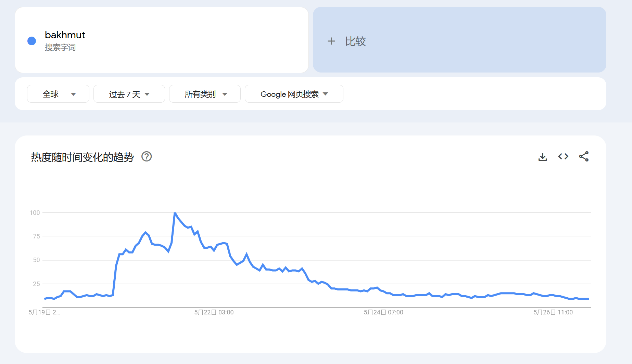The height and width of the screenshot is (364, 632).
Task: Download the trend chart data as CSV
Action: coord(542,157)
